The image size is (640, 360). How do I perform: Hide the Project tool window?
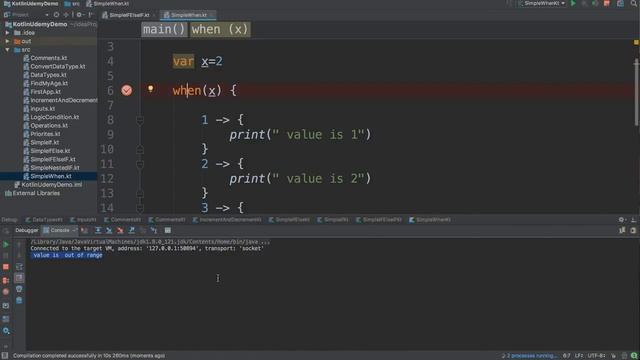coord(91,15)
